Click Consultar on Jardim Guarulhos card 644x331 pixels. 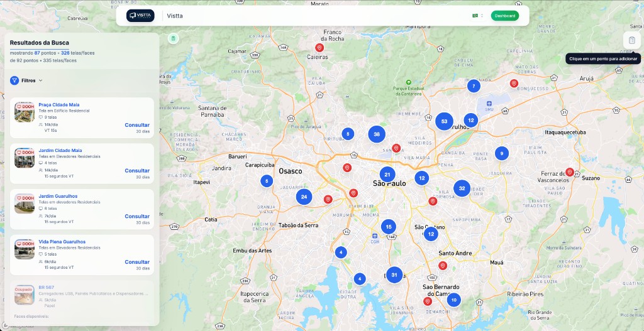coord(137,216)
